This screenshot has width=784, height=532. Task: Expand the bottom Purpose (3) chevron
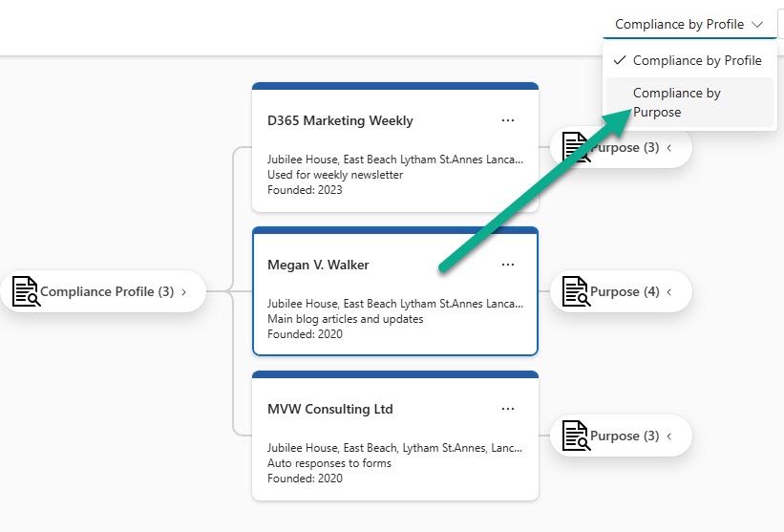[669, 436]
